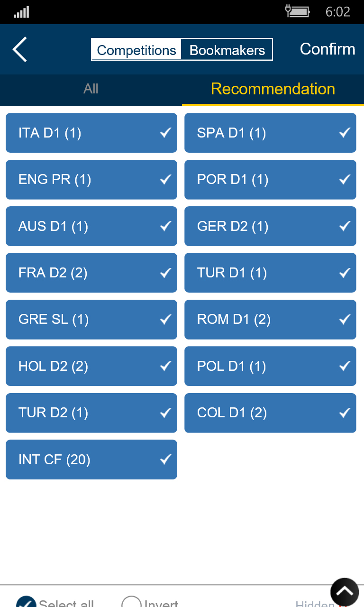
Task: Deselect the FRA D2 (2) tile
Action: [91, 273]
